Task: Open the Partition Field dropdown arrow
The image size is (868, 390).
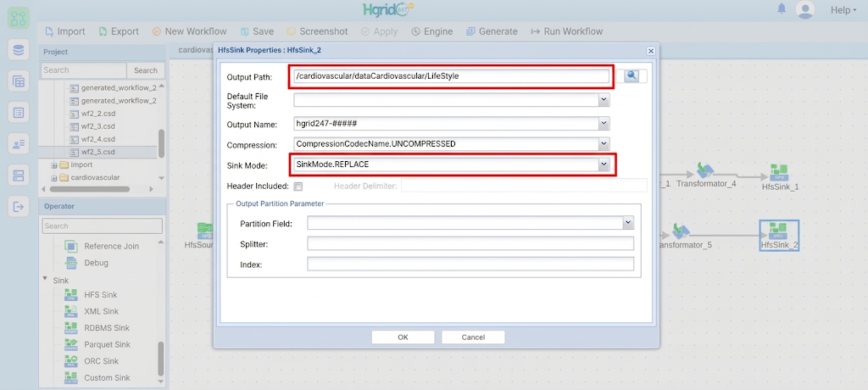Action: (x=628, y=222)
